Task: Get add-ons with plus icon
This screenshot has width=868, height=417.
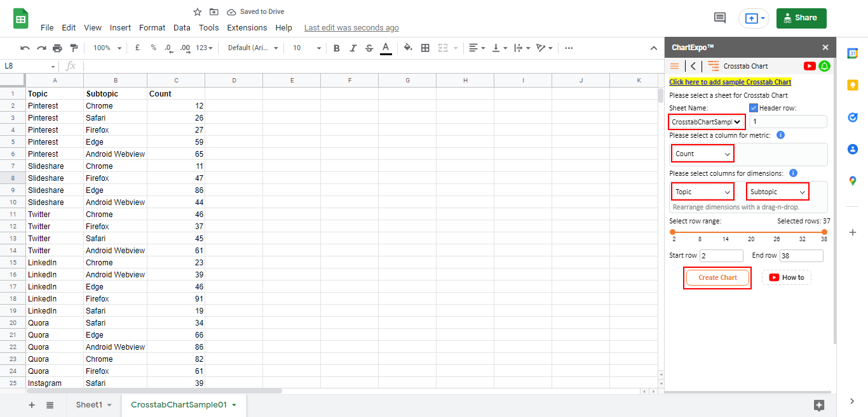Action: tap(853, 232)
